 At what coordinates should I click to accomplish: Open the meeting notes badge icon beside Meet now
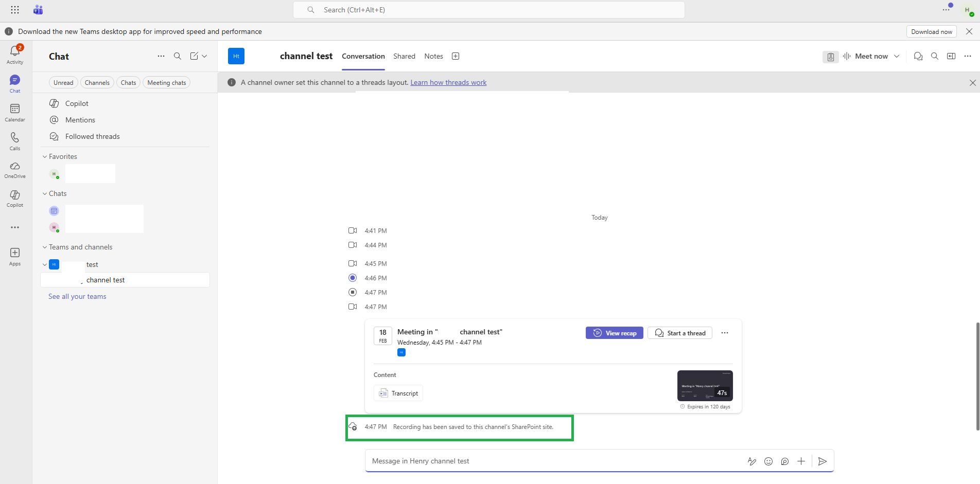[830, 57]
